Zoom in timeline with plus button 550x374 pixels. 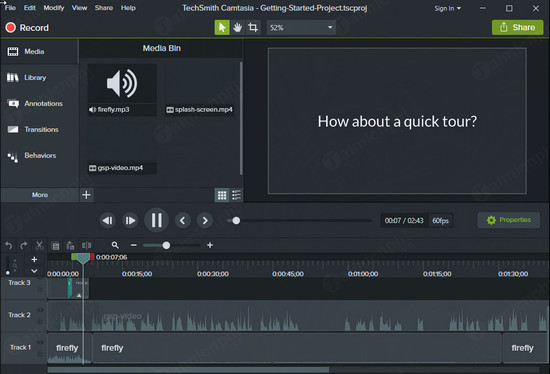210,245
